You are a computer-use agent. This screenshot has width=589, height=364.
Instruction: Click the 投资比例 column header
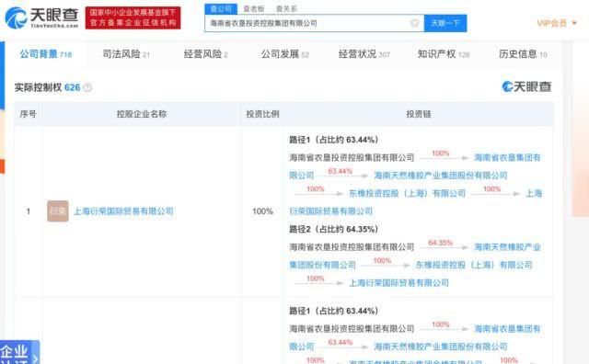click(x=262, y=114)
